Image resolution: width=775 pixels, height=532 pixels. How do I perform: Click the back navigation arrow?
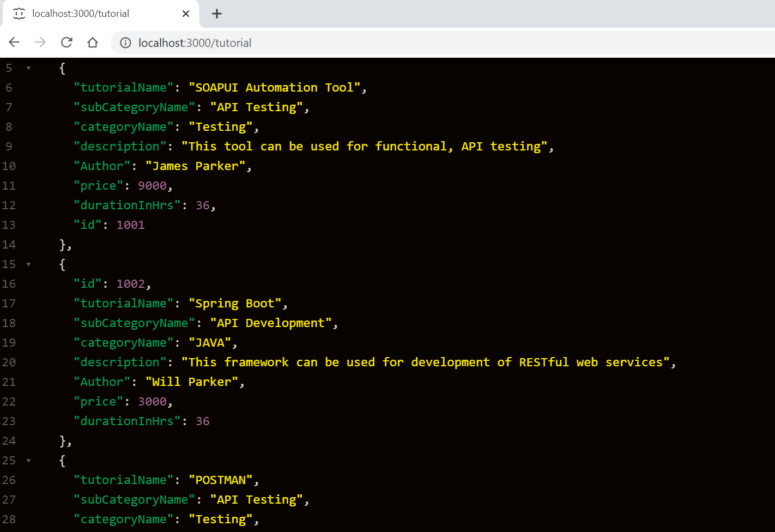14,42
